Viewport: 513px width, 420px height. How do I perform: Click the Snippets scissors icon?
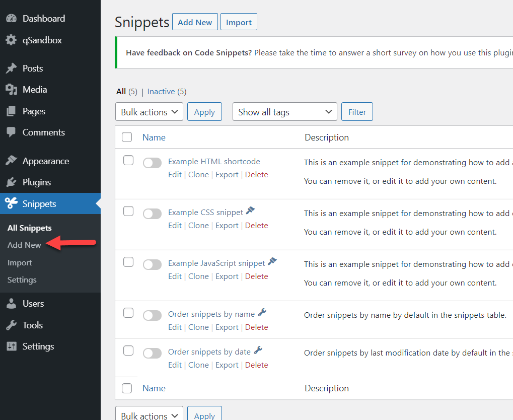(x=11, y=203)
